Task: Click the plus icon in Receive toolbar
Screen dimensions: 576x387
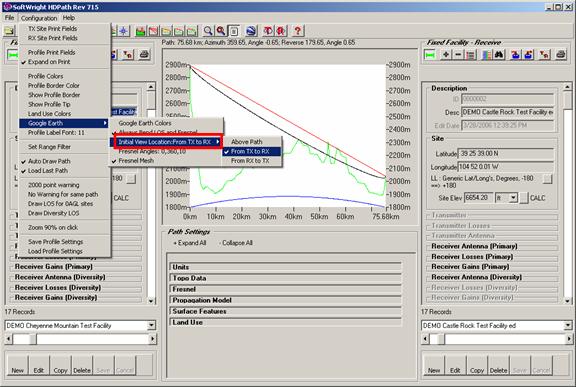Action: [446, 55]
